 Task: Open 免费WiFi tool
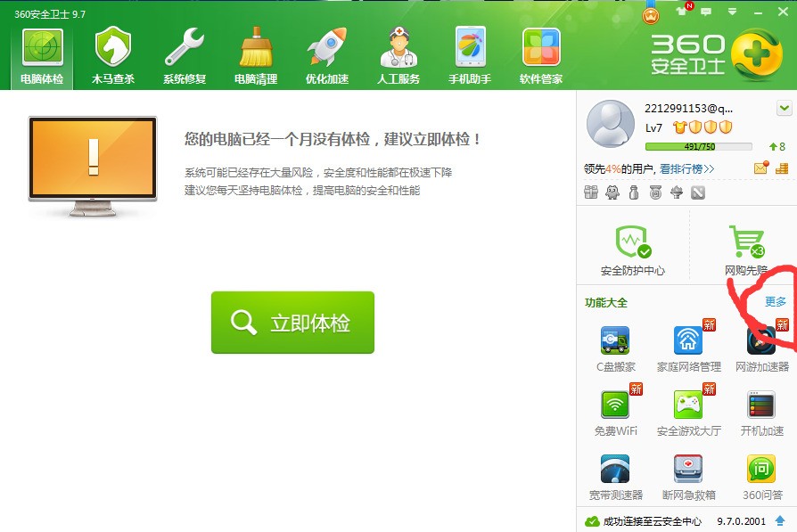(x=615, y=413)
